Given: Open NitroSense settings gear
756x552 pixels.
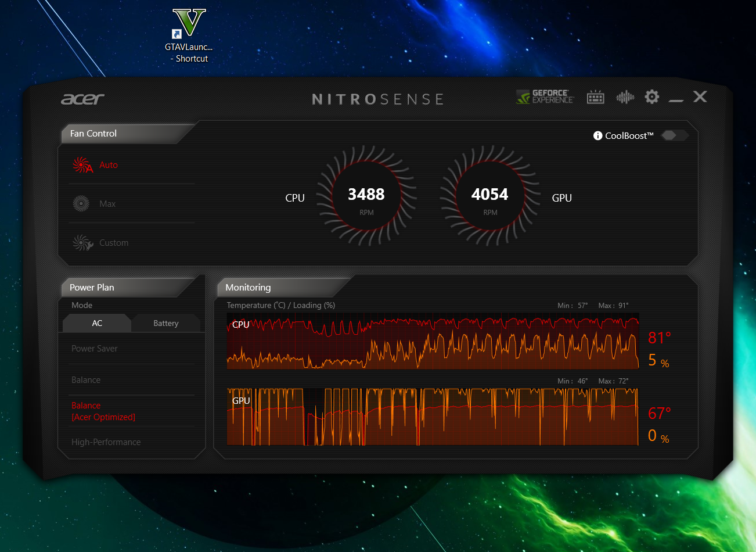Looking at the screenshot, I should click(x=652, y=97).
